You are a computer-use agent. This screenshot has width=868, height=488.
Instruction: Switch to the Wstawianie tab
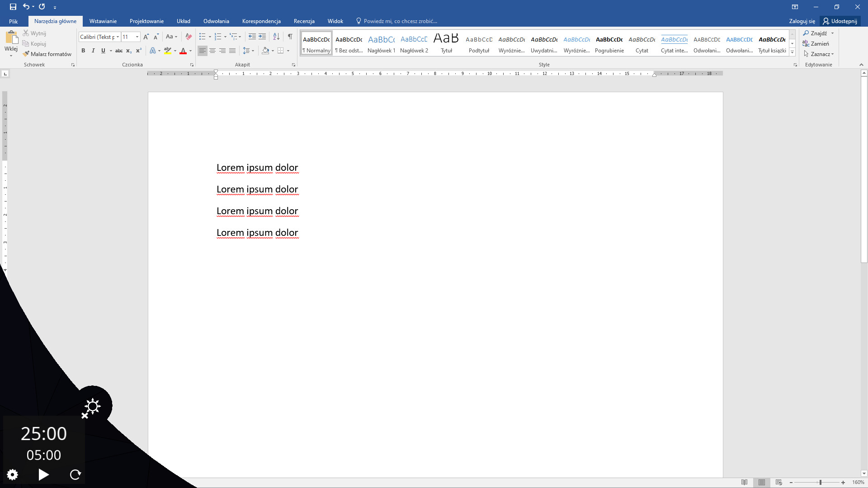(x=103, y=21)
